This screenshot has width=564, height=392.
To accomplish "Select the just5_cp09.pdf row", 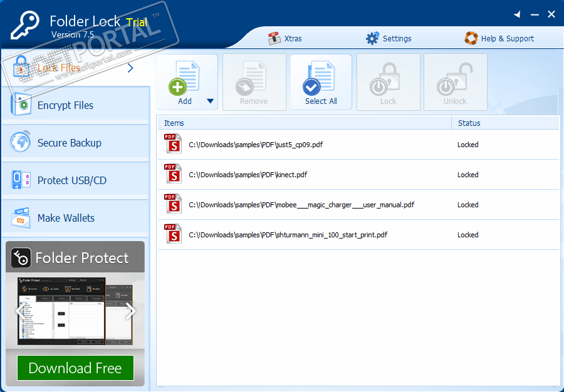I will (358, 145).
